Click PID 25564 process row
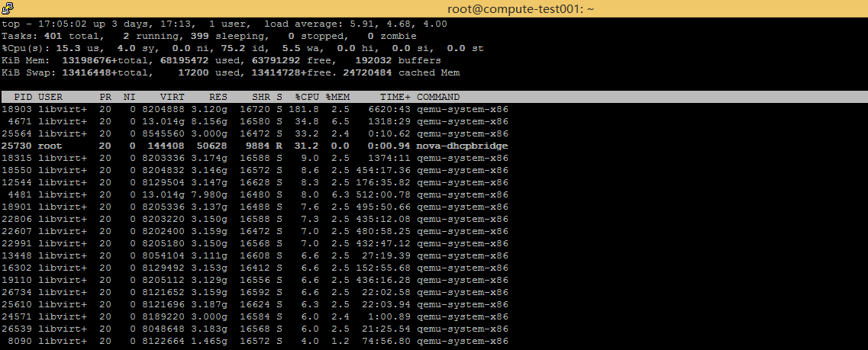The height and width of the screenshot is (350, 868). [x=255, y=133]
